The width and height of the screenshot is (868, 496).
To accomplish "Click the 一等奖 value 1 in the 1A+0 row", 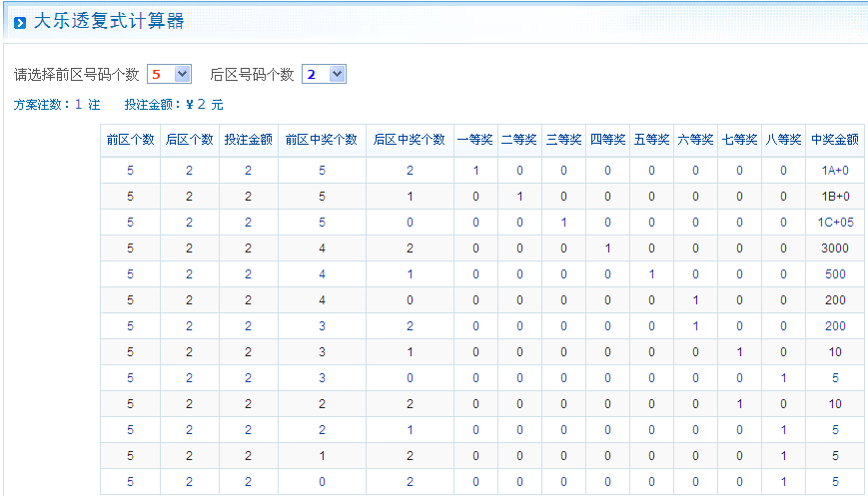I will pos(475,171).
